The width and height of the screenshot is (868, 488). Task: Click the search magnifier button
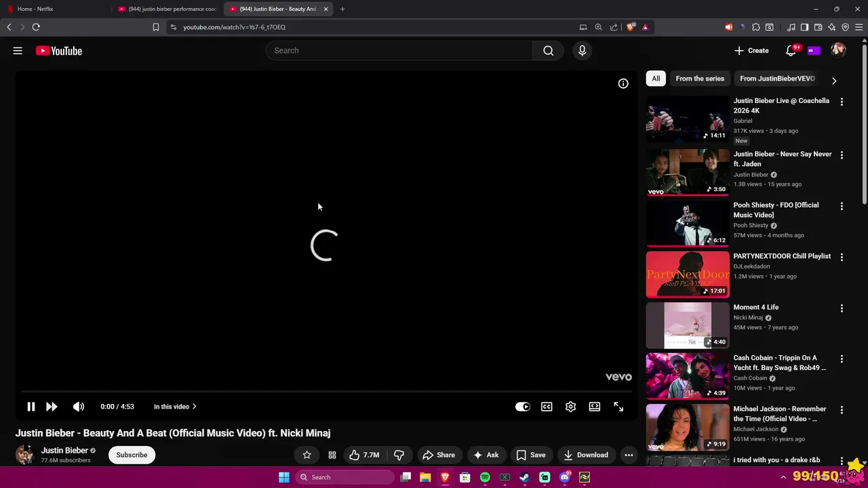click(x=548, y=51)
